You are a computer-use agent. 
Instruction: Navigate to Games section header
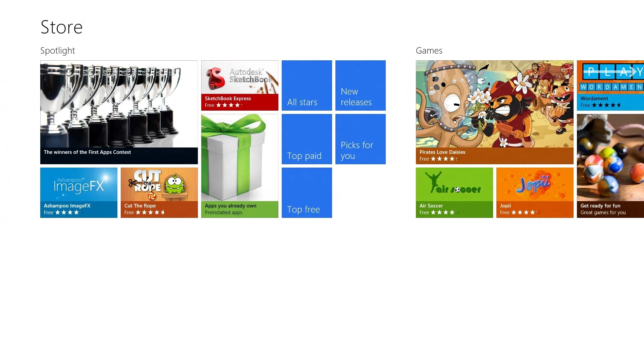(x=429, y=50)
